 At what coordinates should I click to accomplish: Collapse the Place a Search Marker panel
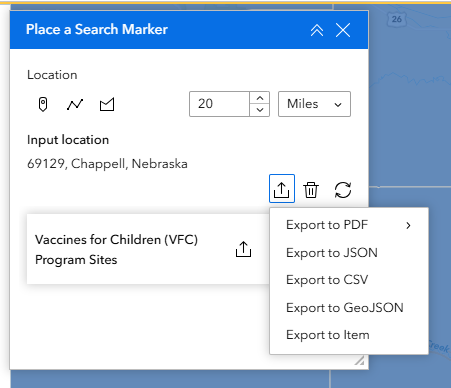(317, 30)
